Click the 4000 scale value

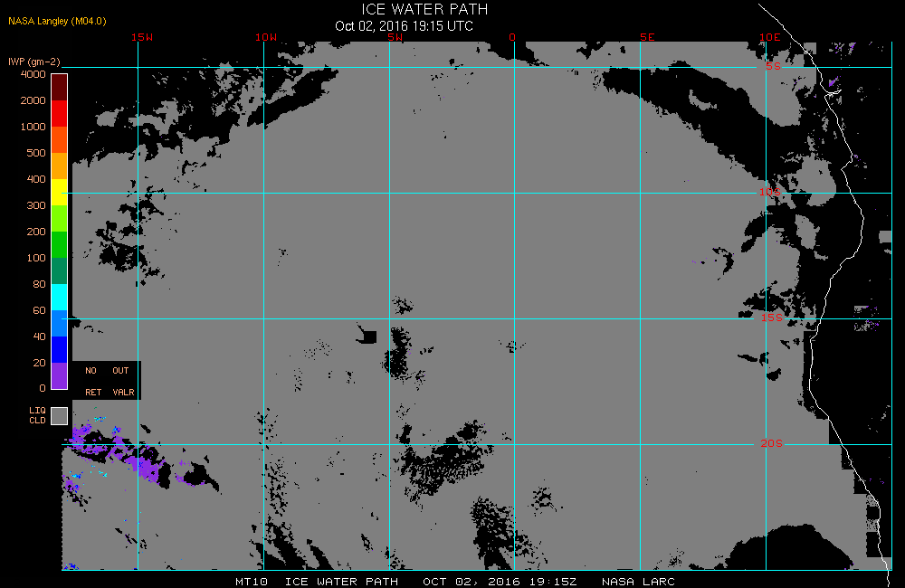coord(33,74)
